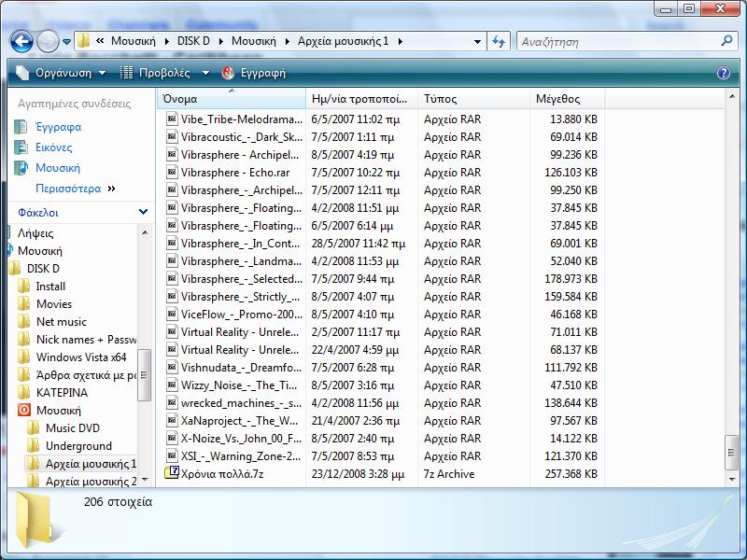Sort by the Όνομα column header

(x=231, y=99)
